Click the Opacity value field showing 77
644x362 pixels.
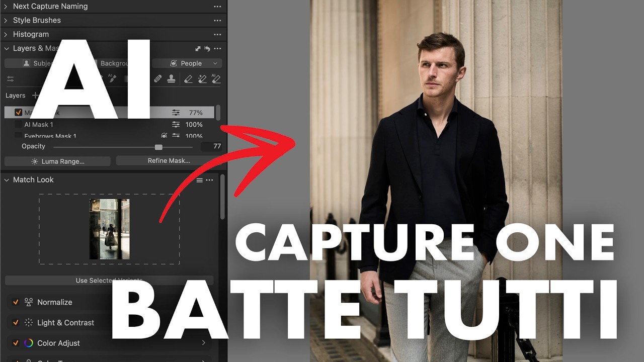coord(211,146)
